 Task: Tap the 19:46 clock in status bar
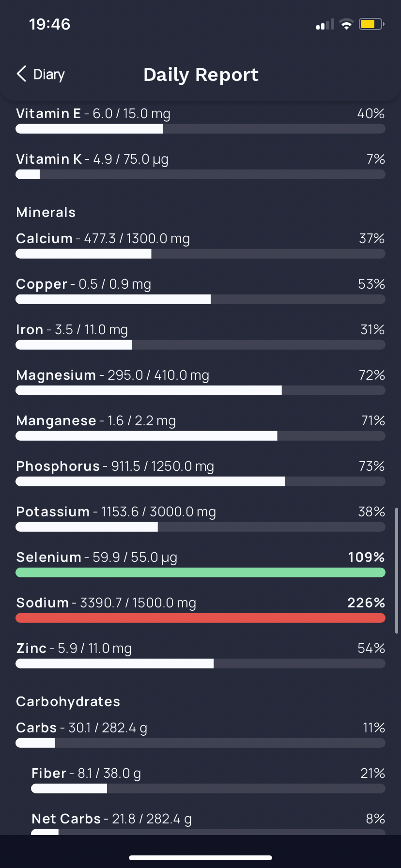coord(50,24)
